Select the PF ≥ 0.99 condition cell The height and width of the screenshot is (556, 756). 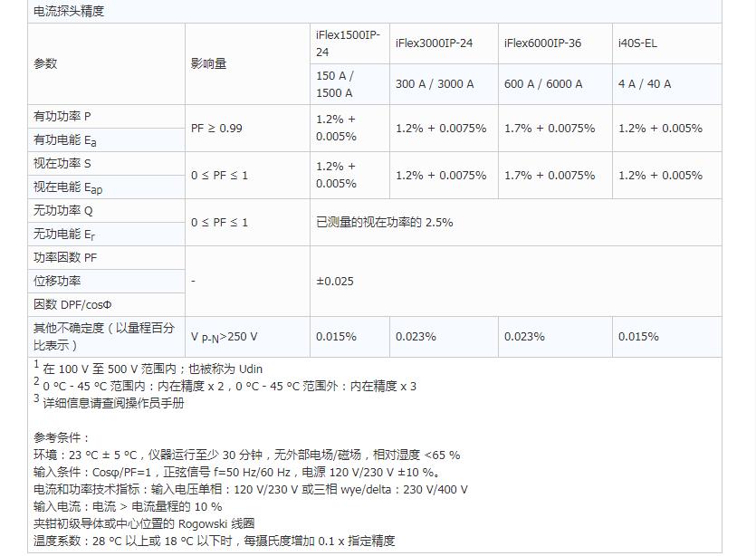(x=216, y=129)
